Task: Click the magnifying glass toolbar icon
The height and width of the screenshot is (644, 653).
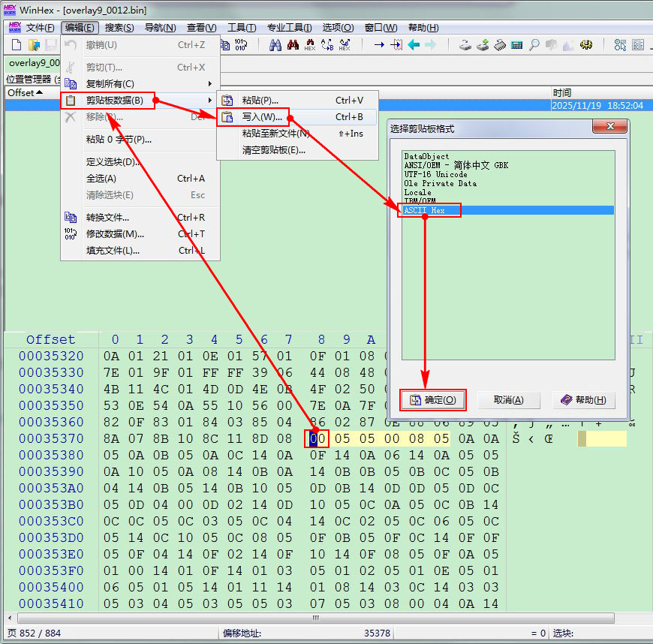Action: (x=534, y=44)
